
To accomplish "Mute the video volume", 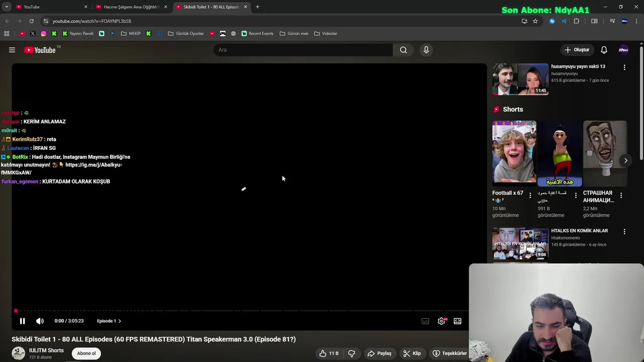I will tap(40, 321).
